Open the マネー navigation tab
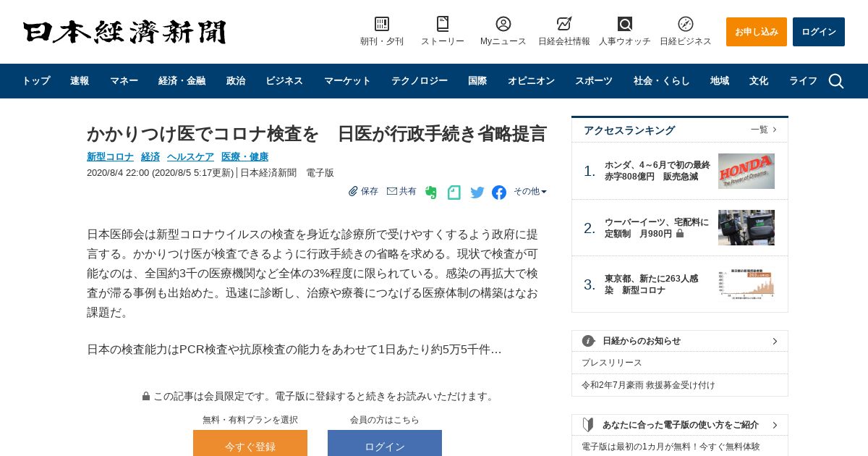This screenshot has width=868, height=456. point(124,81)
